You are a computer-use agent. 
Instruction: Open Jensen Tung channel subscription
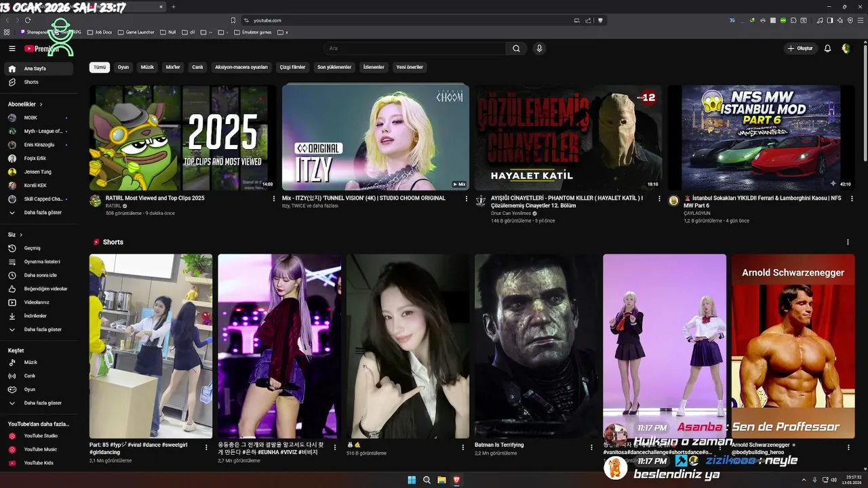pyautogui.click(x=39, y=172)
